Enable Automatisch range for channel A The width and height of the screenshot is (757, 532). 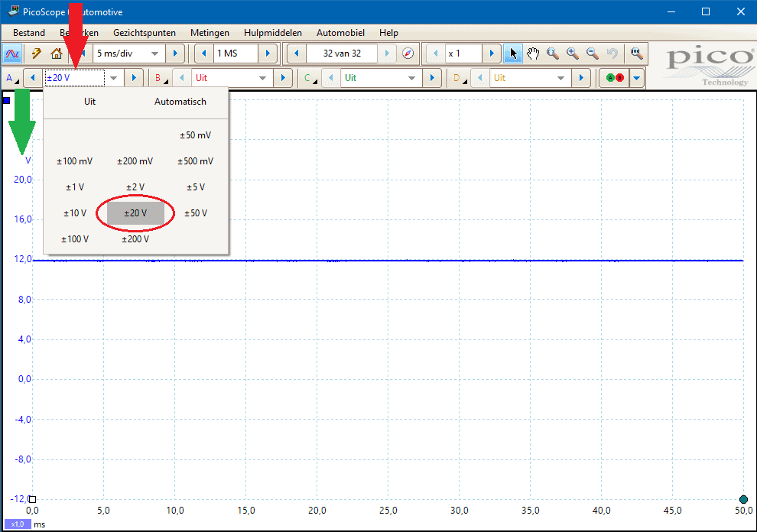pos(180,102)
